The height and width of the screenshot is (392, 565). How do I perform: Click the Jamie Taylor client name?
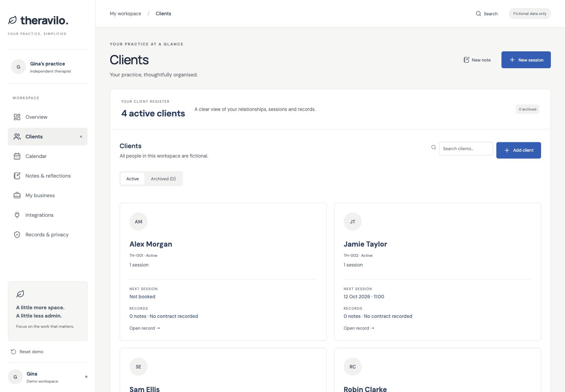coord(365,244)
